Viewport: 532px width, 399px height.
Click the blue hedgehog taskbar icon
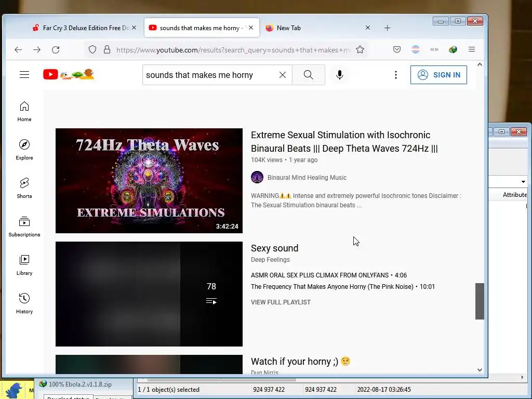pyautogui.click(x=14, y=390)
